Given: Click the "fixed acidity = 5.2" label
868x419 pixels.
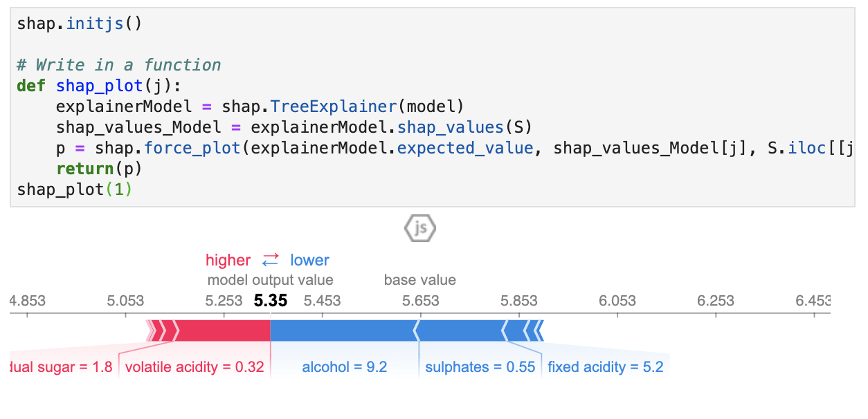Looking at the screenshot, I should [x=605, y=367].
